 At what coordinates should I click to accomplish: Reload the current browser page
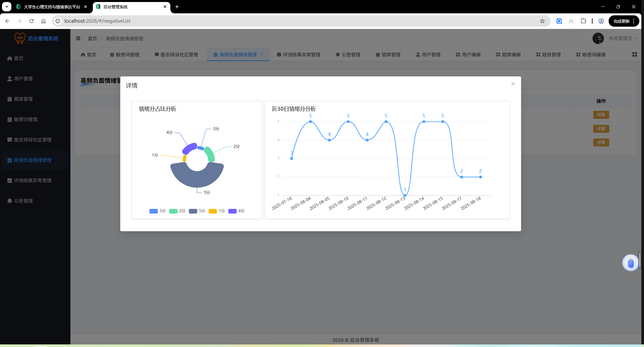[x=31, y=21]
